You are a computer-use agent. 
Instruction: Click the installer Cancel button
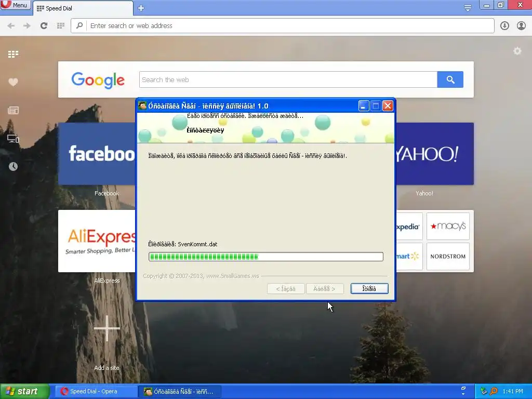tap(369, 289)
